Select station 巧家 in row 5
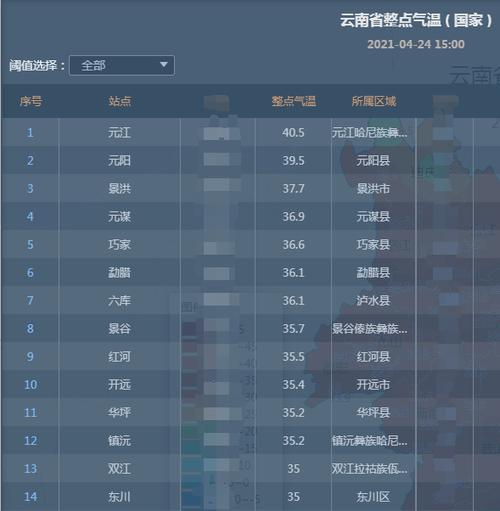 click(x=119, y=245)
